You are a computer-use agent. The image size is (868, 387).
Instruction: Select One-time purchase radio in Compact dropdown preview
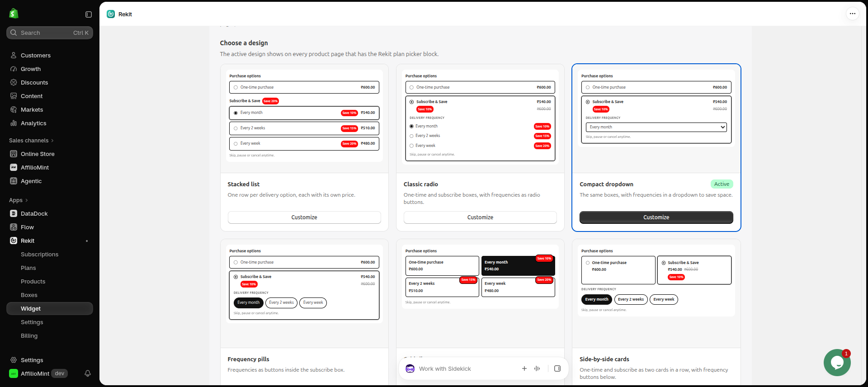tap(588, 87)
